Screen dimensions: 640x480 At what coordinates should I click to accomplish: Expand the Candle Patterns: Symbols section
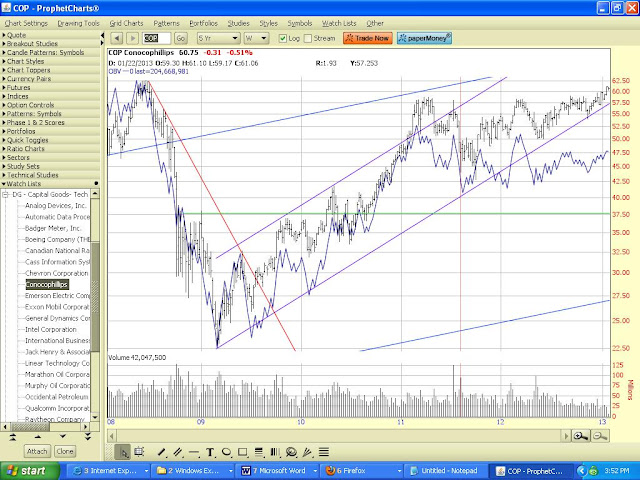pyautogui.click(x=50, y=53)
